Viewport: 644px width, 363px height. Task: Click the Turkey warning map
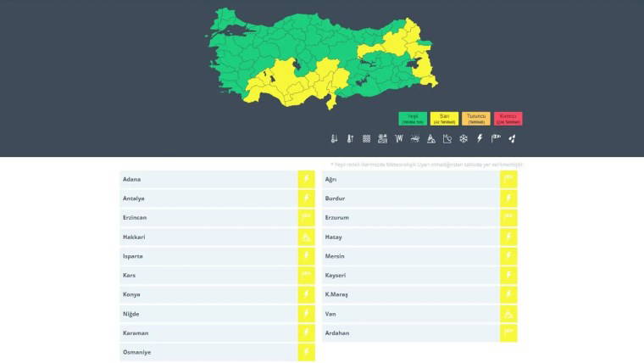click(x=322, y=59)
